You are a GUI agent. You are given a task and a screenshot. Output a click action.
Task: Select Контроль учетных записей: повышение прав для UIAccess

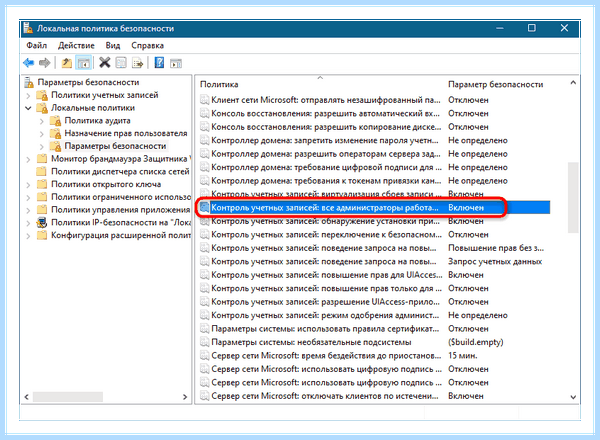point(326,275)
